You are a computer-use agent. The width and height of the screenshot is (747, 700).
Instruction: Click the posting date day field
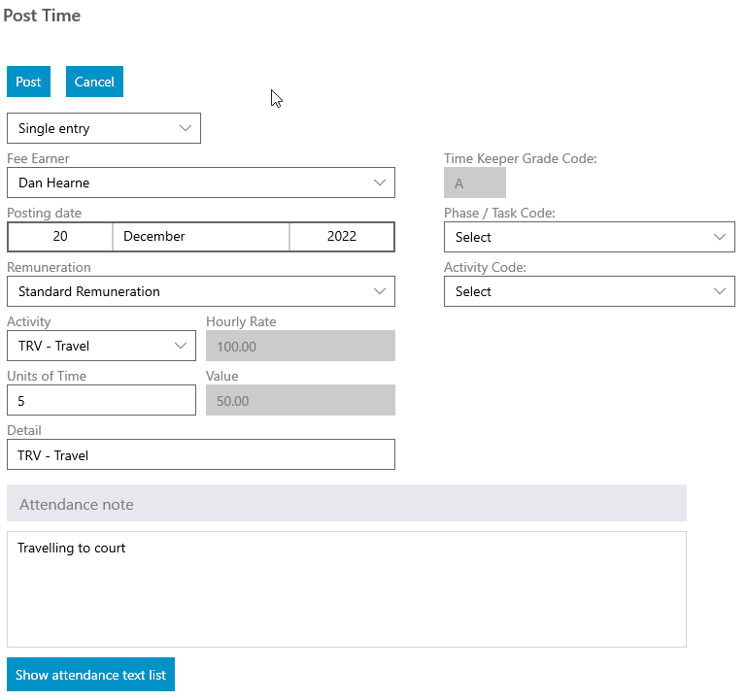pyautogui.click(x=60, y=237)
